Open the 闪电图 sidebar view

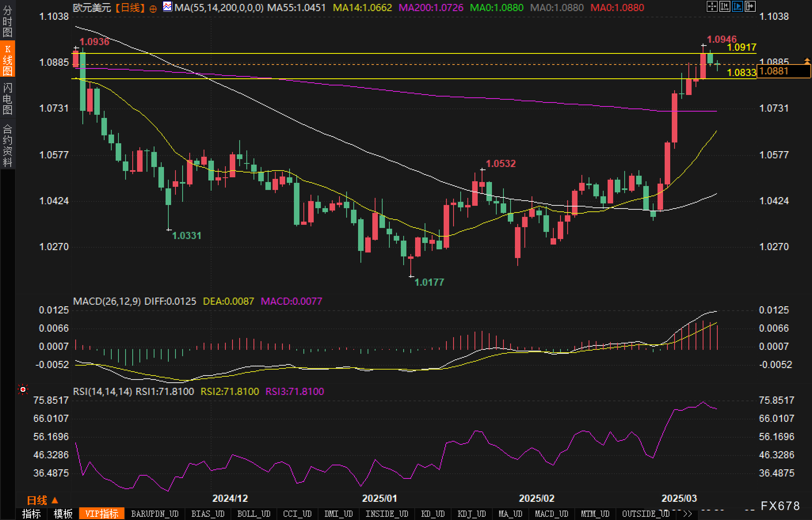click(8, 99)
